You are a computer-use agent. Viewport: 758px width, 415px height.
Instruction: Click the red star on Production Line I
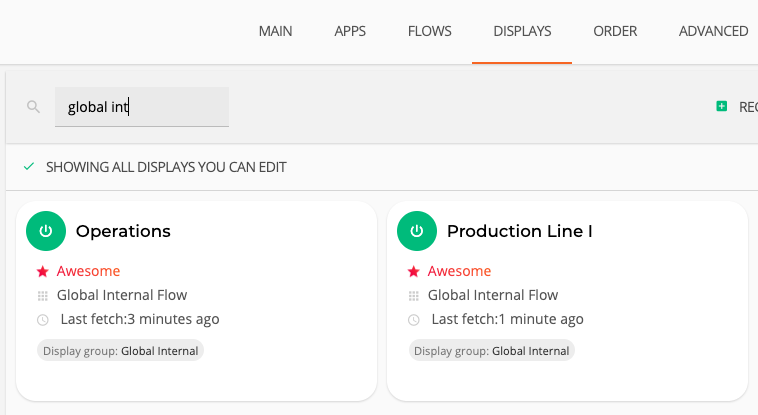(414, 271)
